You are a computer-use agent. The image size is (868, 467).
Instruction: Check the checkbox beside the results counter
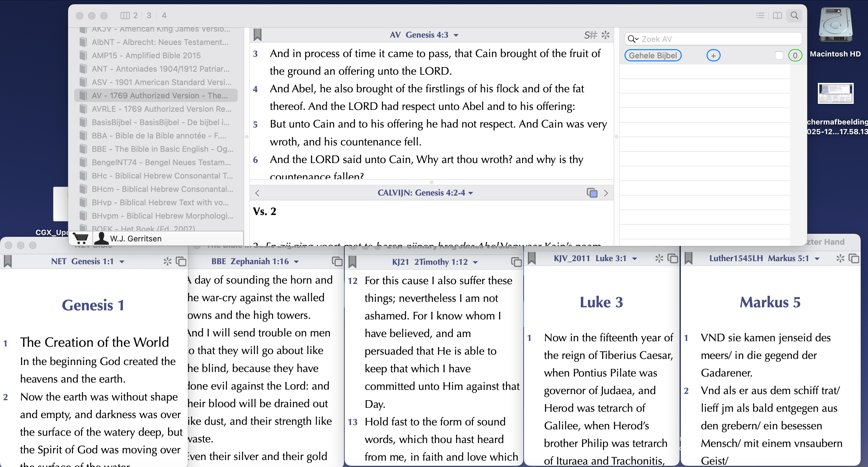779,56
